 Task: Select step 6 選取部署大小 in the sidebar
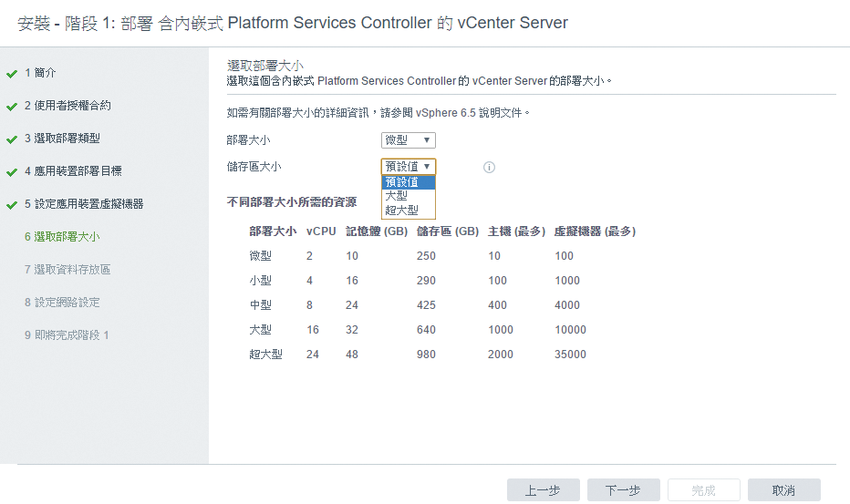tap(62, 236)
